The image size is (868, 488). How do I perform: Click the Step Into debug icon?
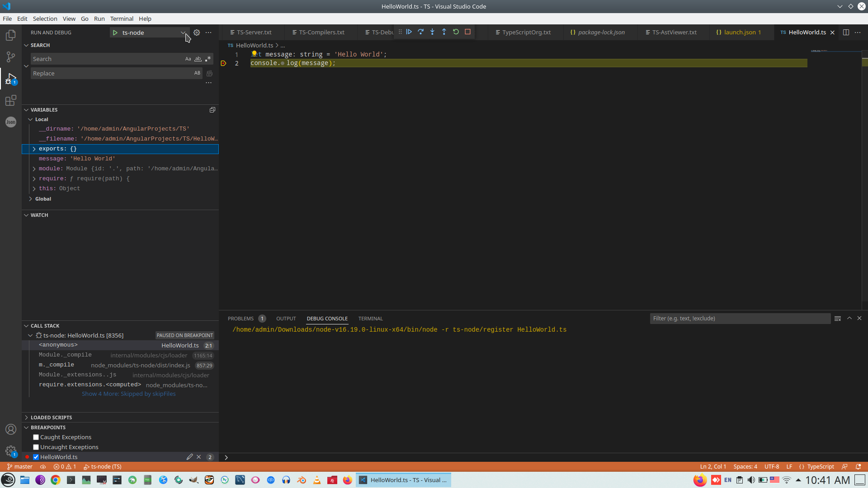(x=432, y=32)
